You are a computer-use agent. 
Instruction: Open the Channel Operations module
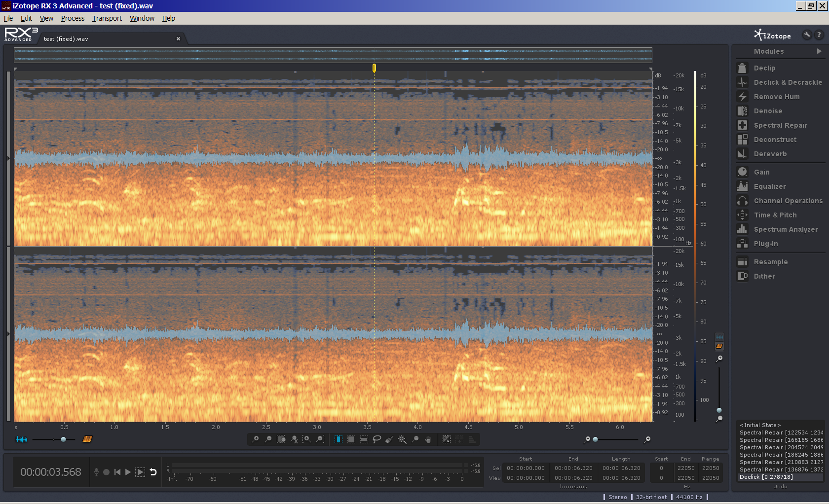(780, 201)
